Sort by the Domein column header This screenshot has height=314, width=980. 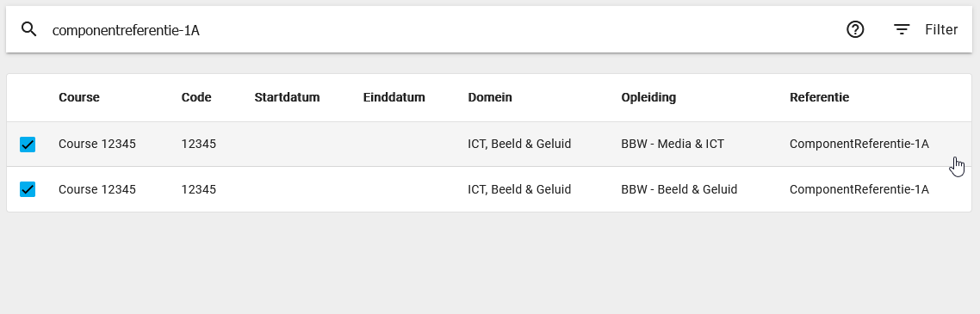(x=490, y=97)
